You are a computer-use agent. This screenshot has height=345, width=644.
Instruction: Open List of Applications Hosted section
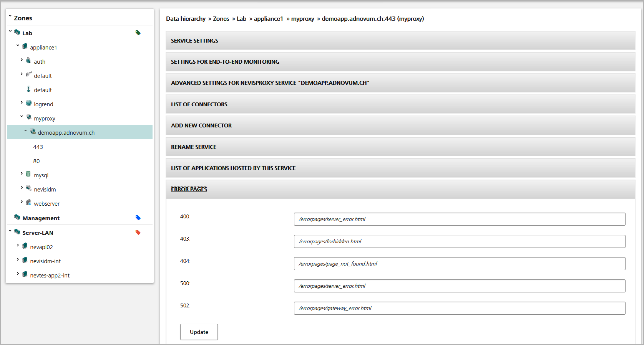click(x=400, y=168)
